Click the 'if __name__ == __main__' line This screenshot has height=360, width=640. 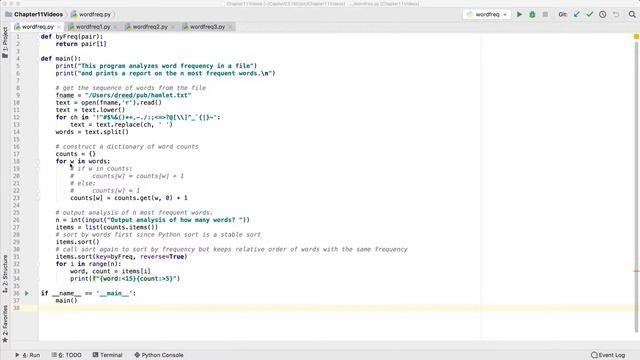[88, 294]
